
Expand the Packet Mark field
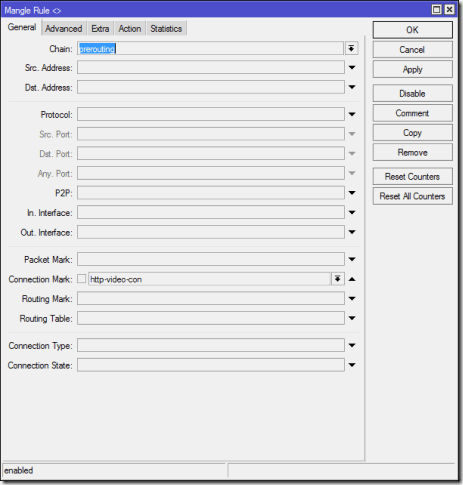click(x=352, y=259)
